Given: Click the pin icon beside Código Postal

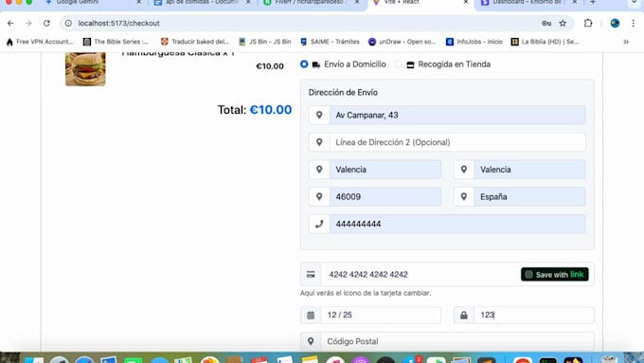Looking at the screenshot, I should click(x=311, y=341).
